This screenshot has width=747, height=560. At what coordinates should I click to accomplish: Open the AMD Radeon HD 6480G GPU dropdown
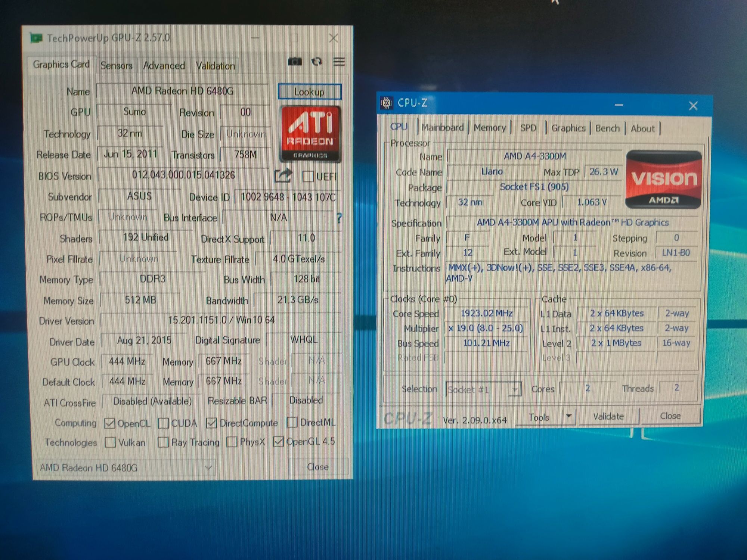point(125,467)
